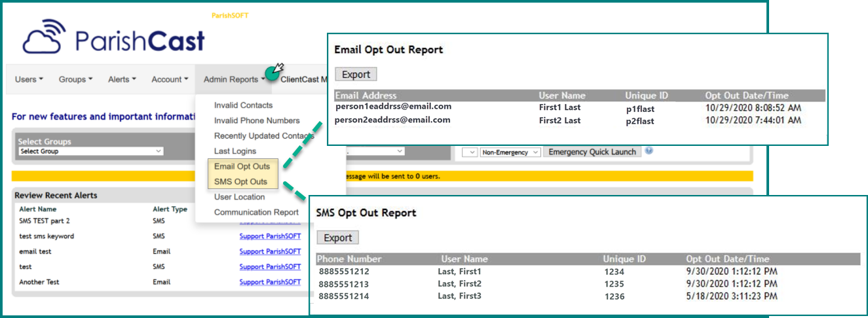The width and height of the screenshot is (868, 318).
Task: Select the test sms keyword alert name
Action: click(x=47, y=236)
